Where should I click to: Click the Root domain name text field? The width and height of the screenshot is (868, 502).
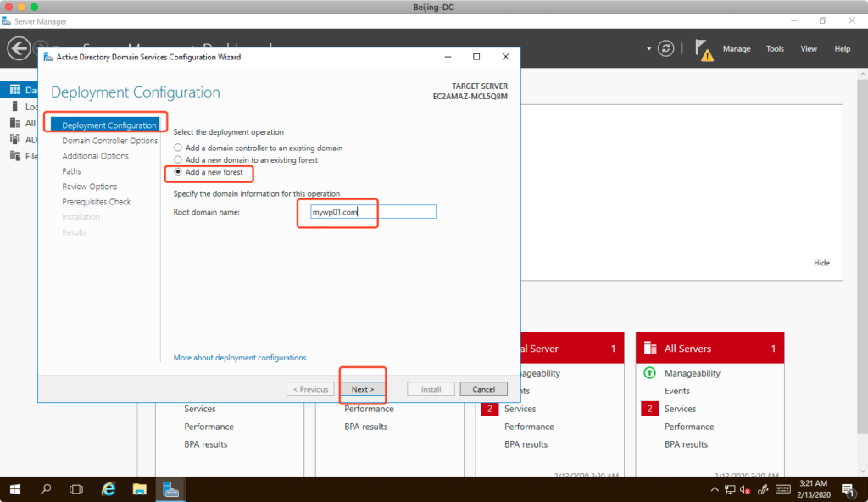pos(373,212)
